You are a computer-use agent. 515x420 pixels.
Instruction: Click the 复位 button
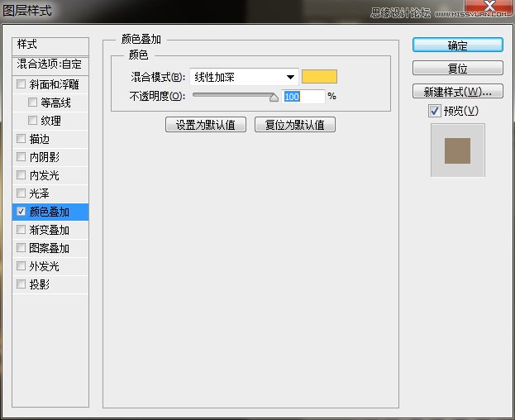coord(457,69)
